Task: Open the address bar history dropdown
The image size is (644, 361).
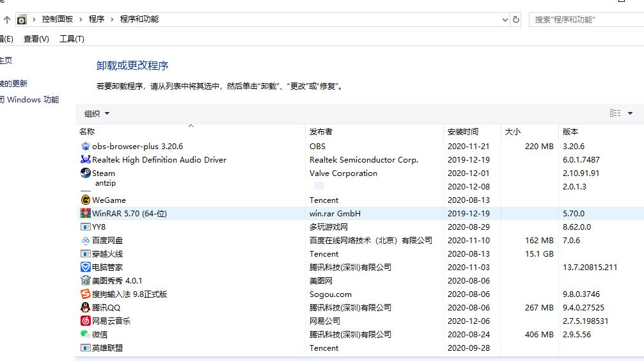Action: coord(503,19)
